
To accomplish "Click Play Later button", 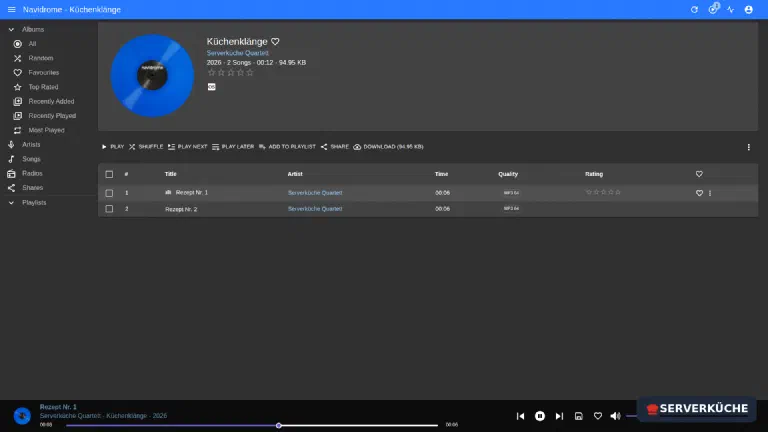I will coord(233,146).
